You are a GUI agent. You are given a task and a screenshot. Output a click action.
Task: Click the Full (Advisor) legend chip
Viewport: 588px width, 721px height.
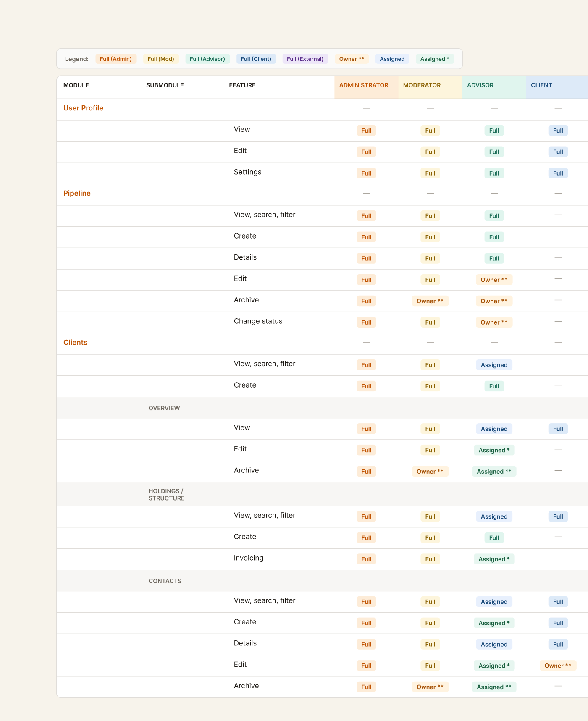point(207,59)
